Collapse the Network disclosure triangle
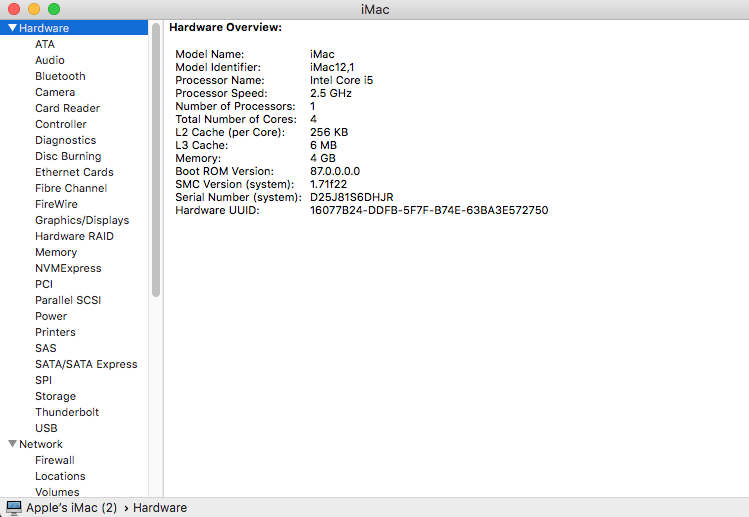The width and height of the screenshot is (749, 517). [12, 444]
